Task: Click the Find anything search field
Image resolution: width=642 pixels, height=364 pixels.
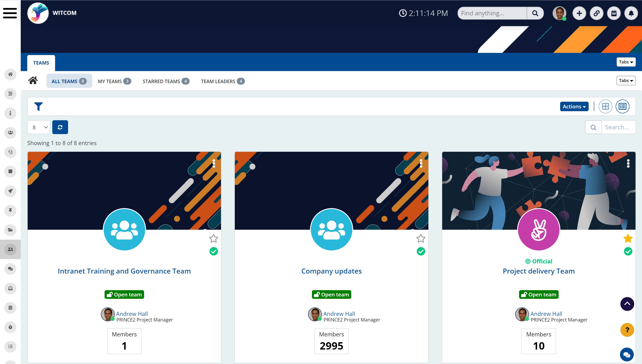Action: pos(492,13)
